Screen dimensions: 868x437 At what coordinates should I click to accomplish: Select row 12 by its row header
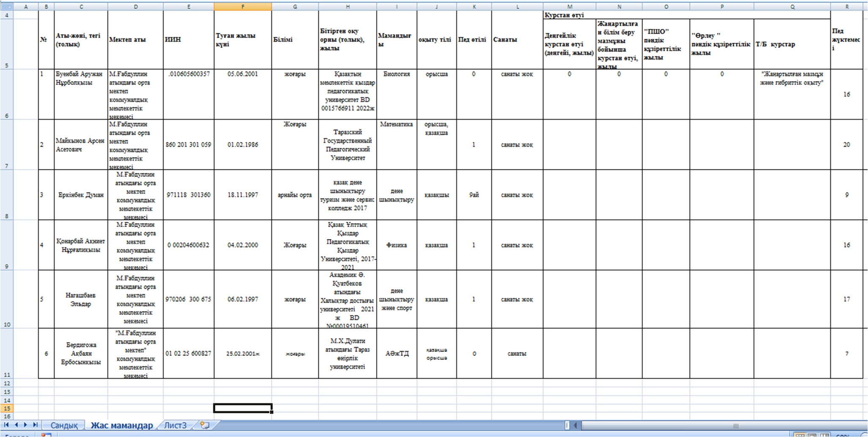coord(6,383)
